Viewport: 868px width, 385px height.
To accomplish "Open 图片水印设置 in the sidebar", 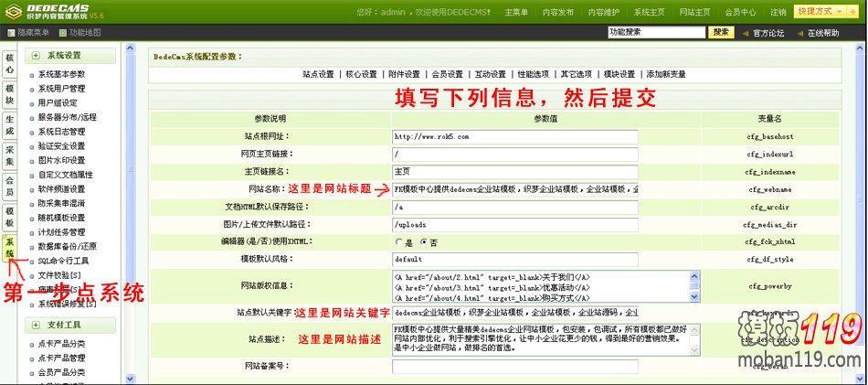I will coord(61,161).
